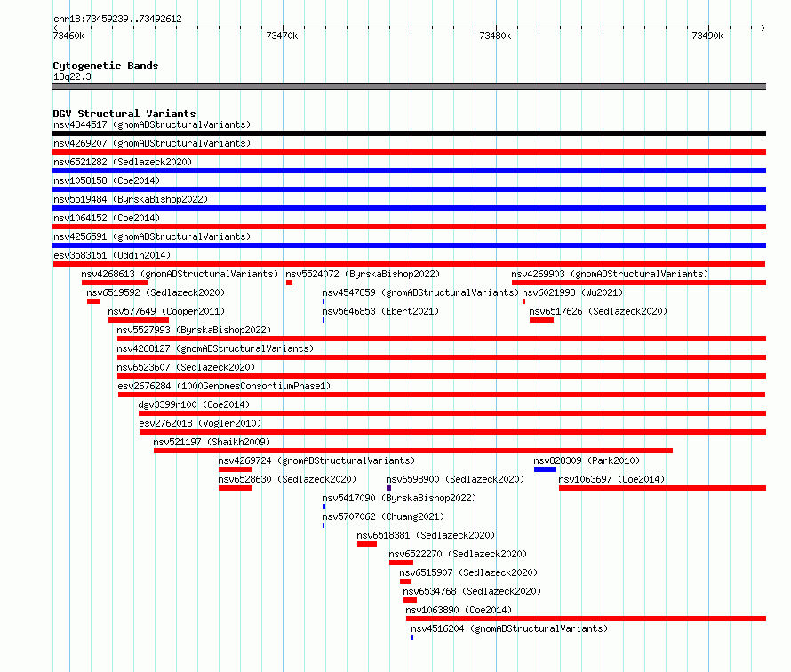Image resolution: width=791 pixels, height=672 pixels.
Task: Click the nsv4344517 gnomADStructuralVariants variant label
Action: (152, 124)
